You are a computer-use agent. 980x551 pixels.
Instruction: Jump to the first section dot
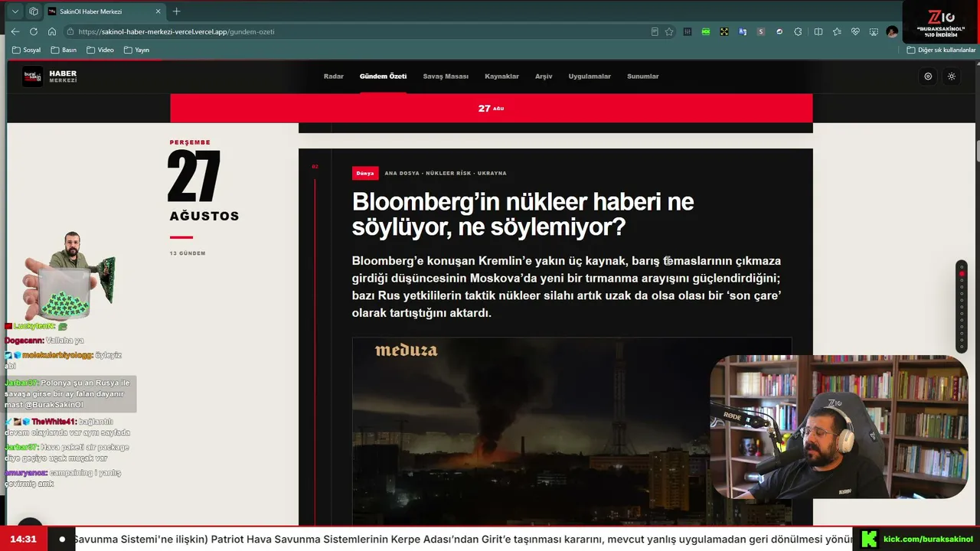click(x=962, y=267)
